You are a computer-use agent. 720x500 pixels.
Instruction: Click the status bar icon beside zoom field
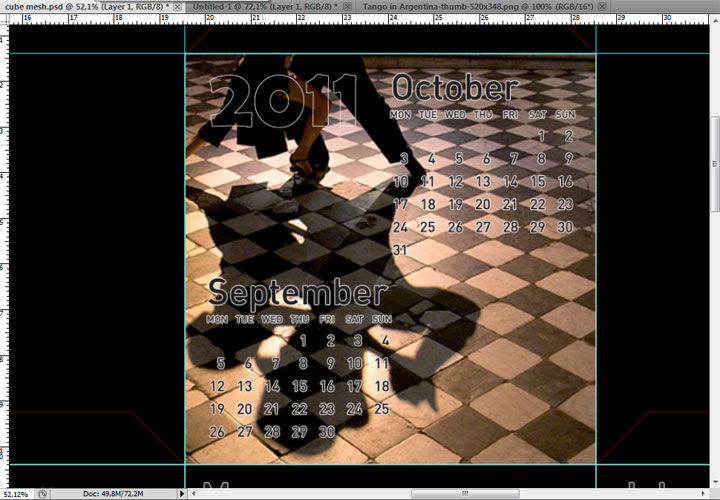click(42, 493)
